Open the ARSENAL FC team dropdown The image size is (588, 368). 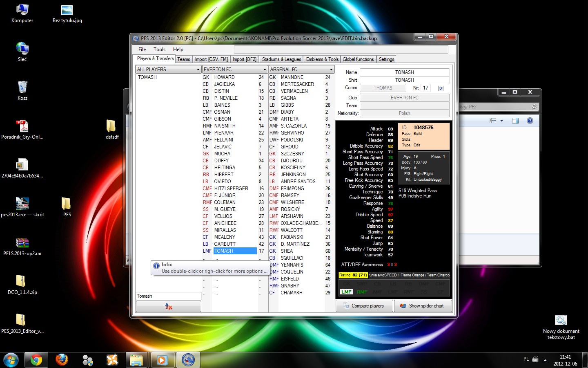click(x=301, y=70)
